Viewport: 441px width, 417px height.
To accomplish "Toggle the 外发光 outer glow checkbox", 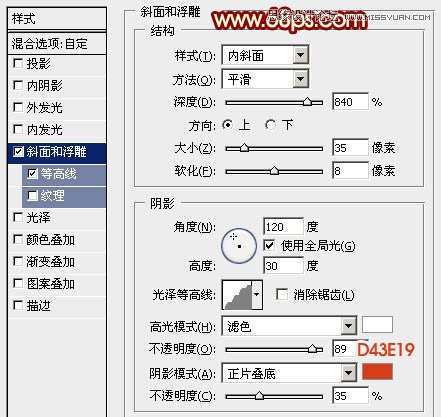I will point(18,107).
